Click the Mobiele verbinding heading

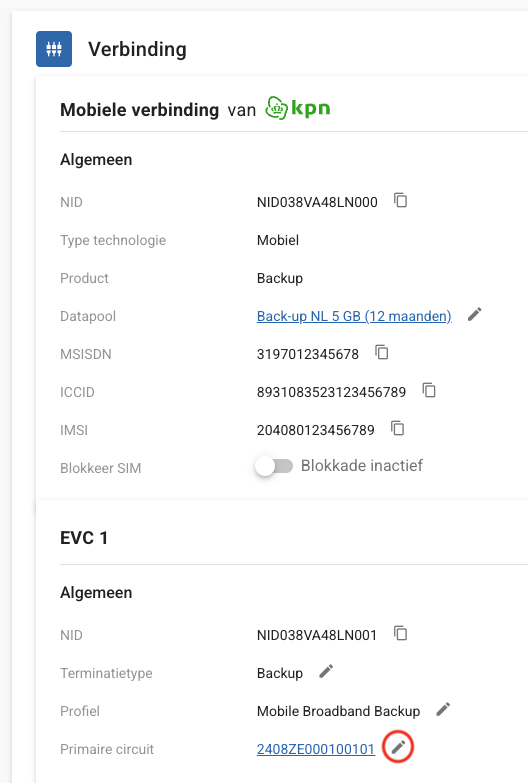coord(139,110)
